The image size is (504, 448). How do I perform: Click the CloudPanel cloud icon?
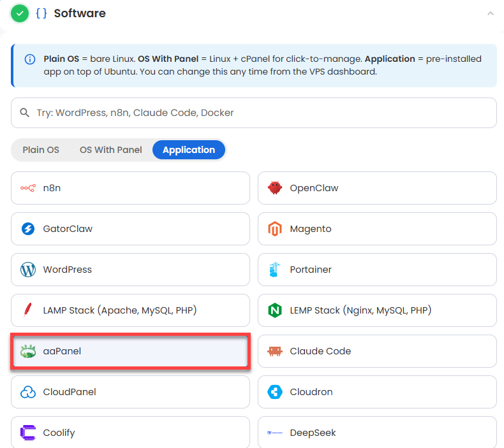click(28, 392)
